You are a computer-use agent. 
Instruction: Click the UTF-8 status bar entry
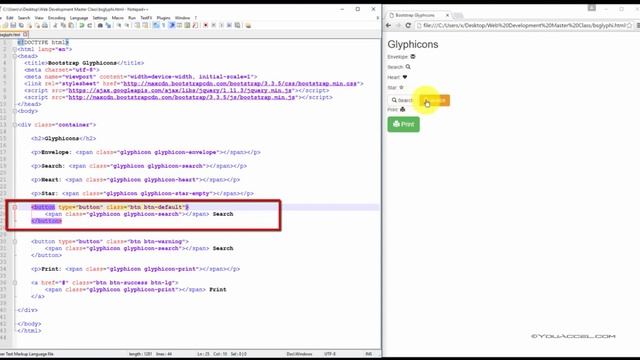tap(330, 354)
